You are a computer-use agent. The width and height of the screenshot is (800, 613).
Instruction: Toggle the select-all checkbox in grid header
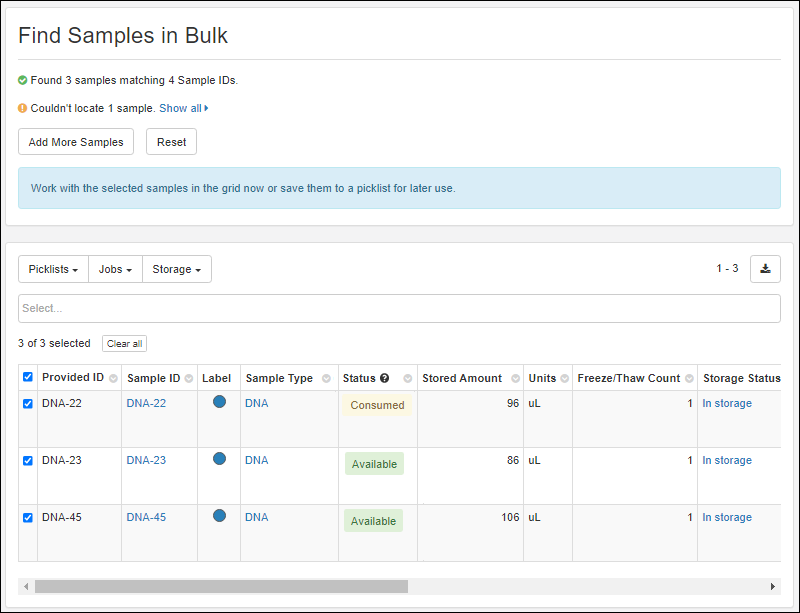tap(28, 378)
